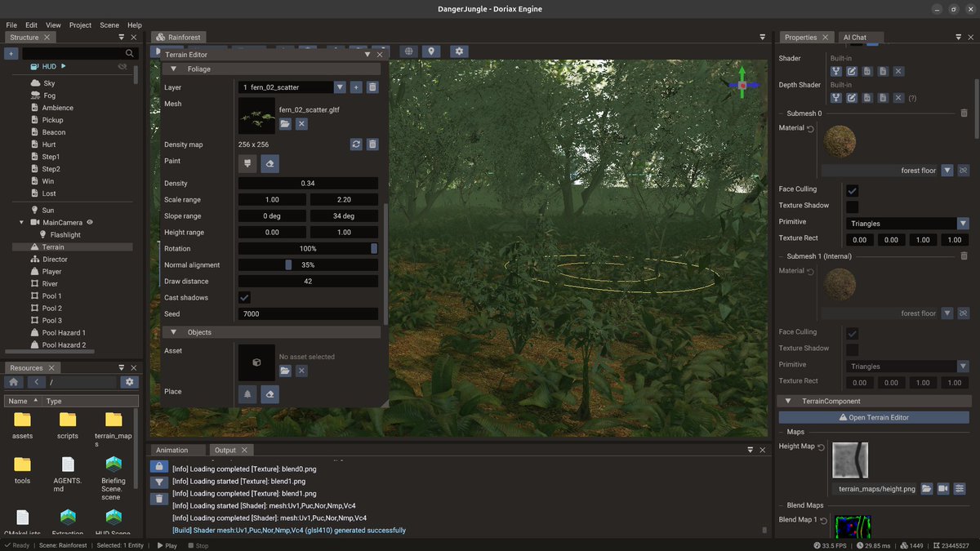This screenshot has height=551, width=980.
Task: Delete the fern_02_scatter foliage layer
Action: [372, 87]
